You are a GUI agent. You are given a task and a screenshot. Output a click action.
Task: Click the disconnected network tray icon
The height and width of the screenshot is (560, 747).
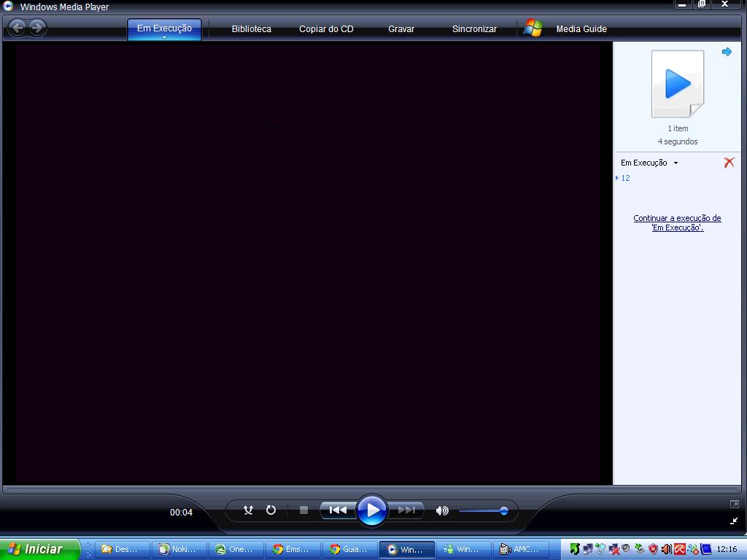tap(614, 549)
